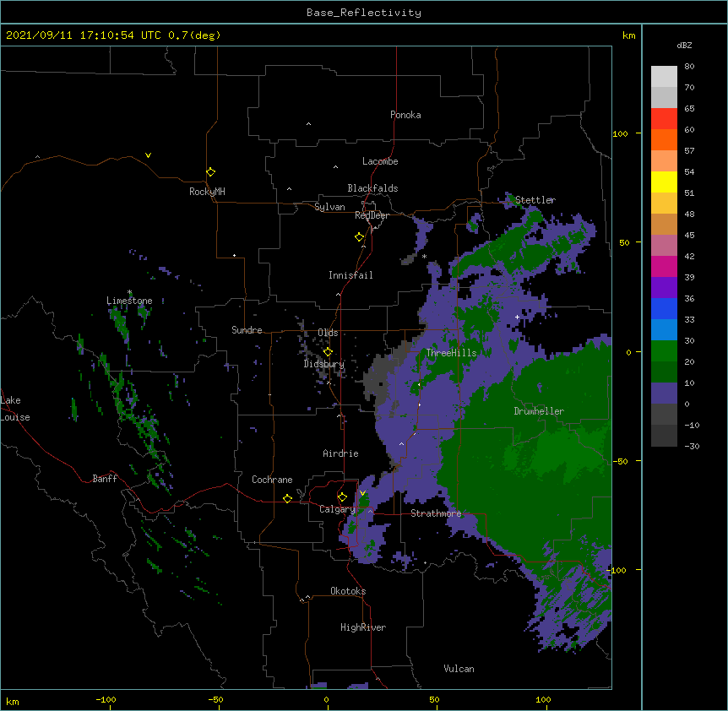Click the yellow diamond marker at Calgary
728x711 pixels.
[342, 497]
